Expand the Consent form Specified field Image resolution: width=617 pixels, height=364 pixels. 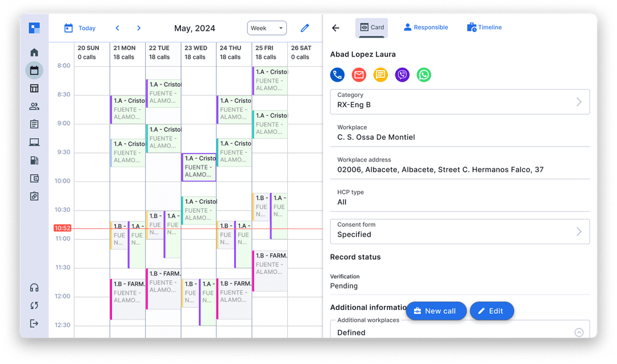point(459,232)
